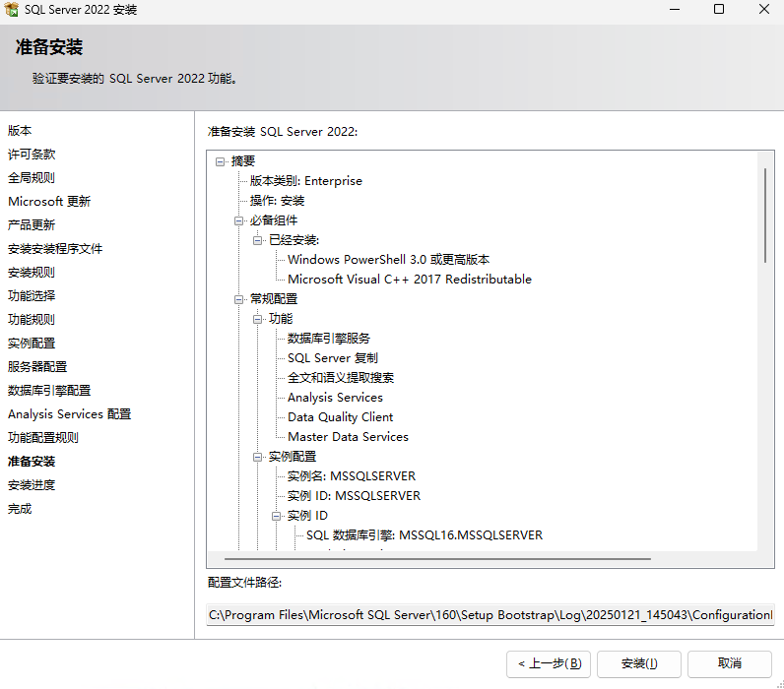The height and width of the screenshot is (689, 784).
Task: Select 版本 step in sidebar
Action: [x=20, y=130]
